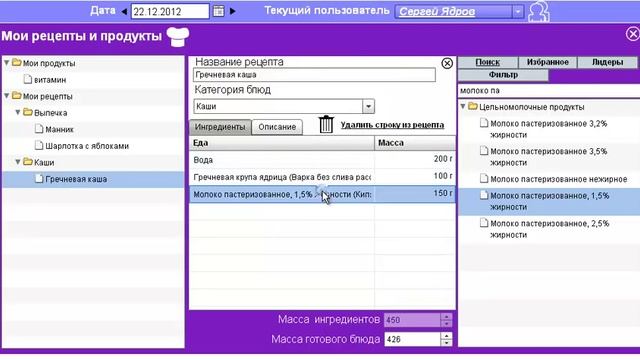Image resolution: width=640 pixels, height=360 pixels.
Task: Go to next date arrow
Action: [232, 11]
